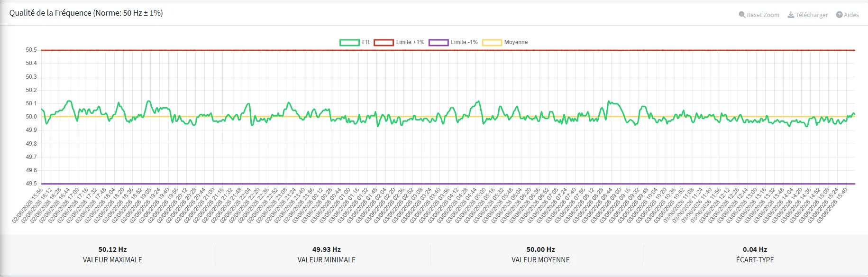Screen dimensions: 868x277
Task: Click the Reset Zoom magnifier icon
Action: (x=742, y=15)
